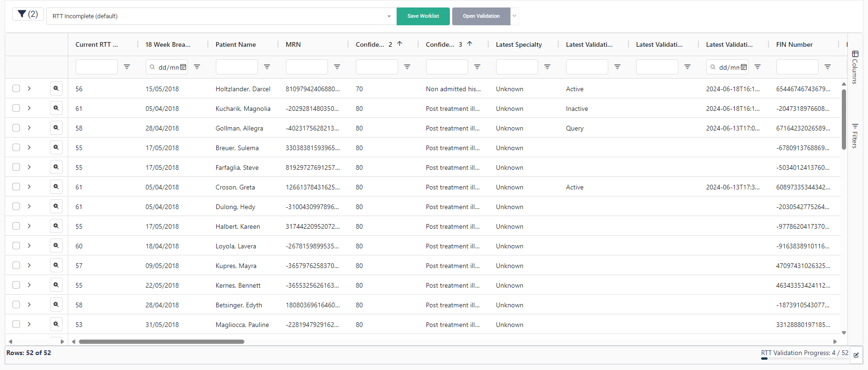868x370 pixels.
Task: Open the Columns side panel tab
Action: pos(855,67)
